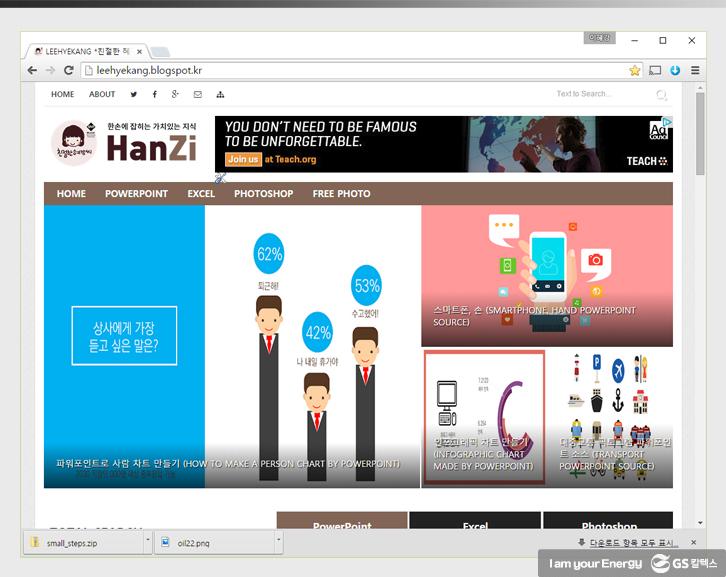The image size is (726, 577).
Task: Reload the page with refresh button
Action: (69, 70)
